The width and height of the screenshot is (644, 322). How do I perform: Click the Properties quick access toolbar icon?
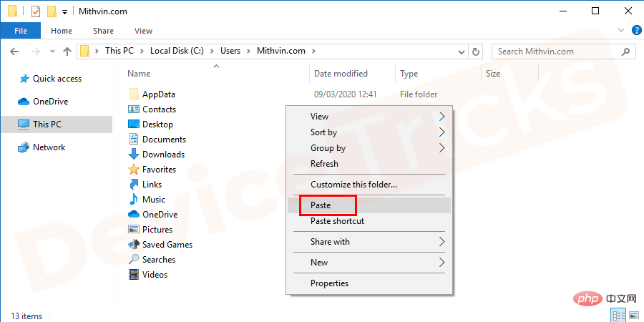(x=36, y=11)
